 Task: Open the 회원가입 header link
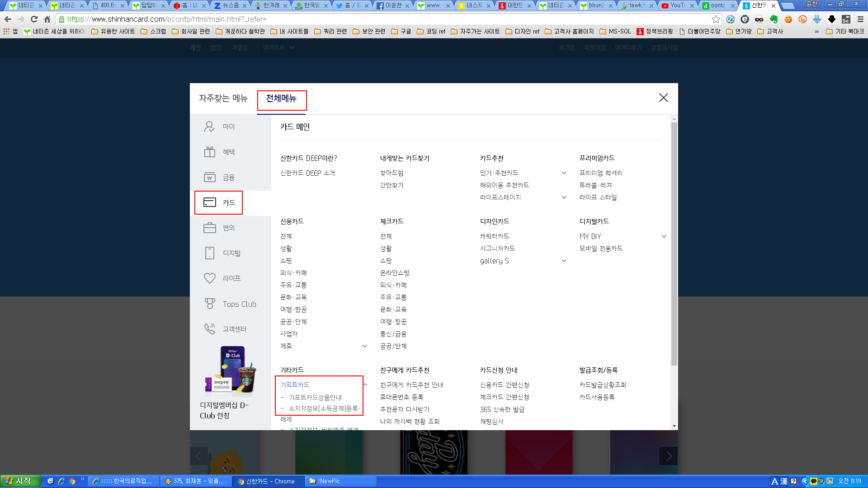coord(594,47)
